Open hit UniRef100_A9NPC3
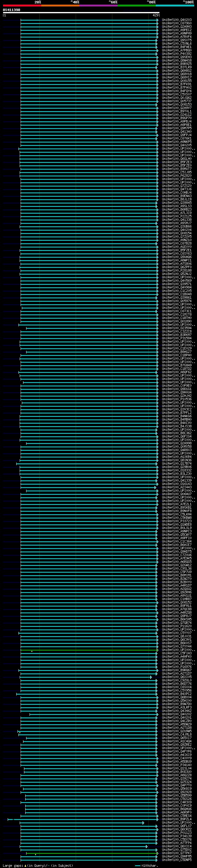197x868 pixels. tap(177, 531)
